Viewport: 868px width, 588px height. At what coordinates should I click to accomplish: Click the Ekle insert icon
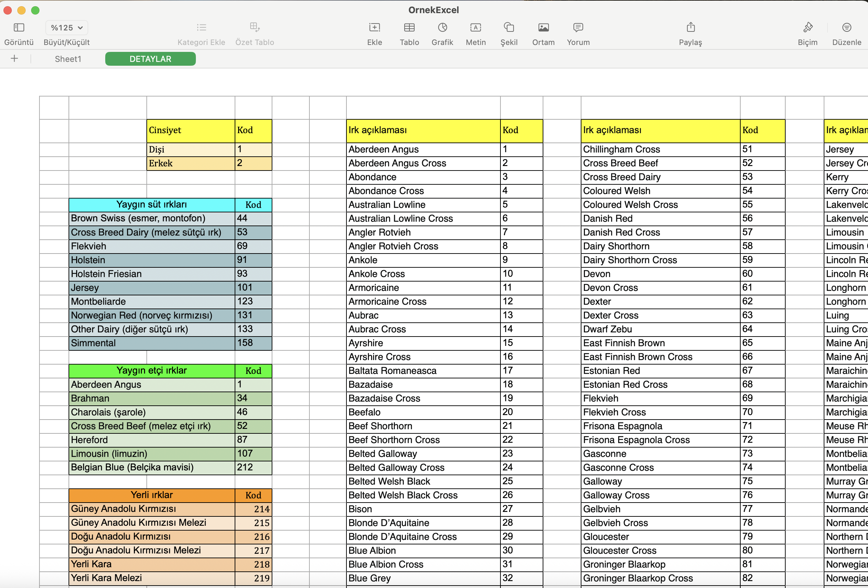(374, 27)
